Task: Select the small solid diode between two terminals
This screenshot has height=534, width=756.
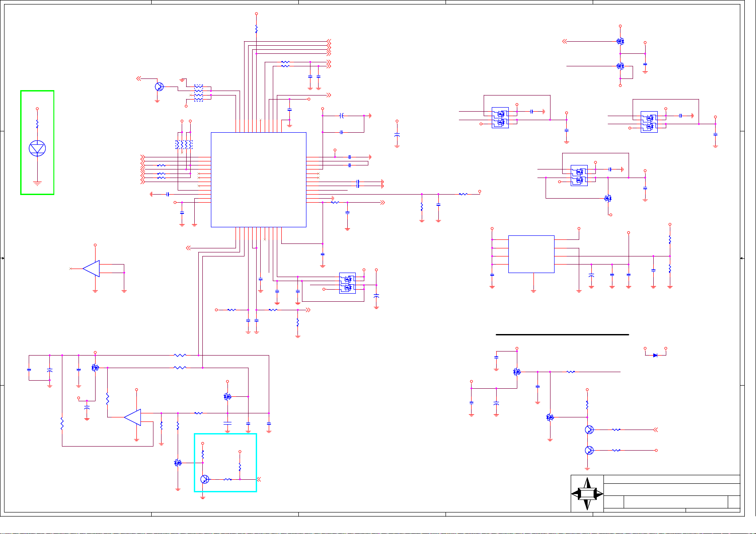Action: pos(655,355)
